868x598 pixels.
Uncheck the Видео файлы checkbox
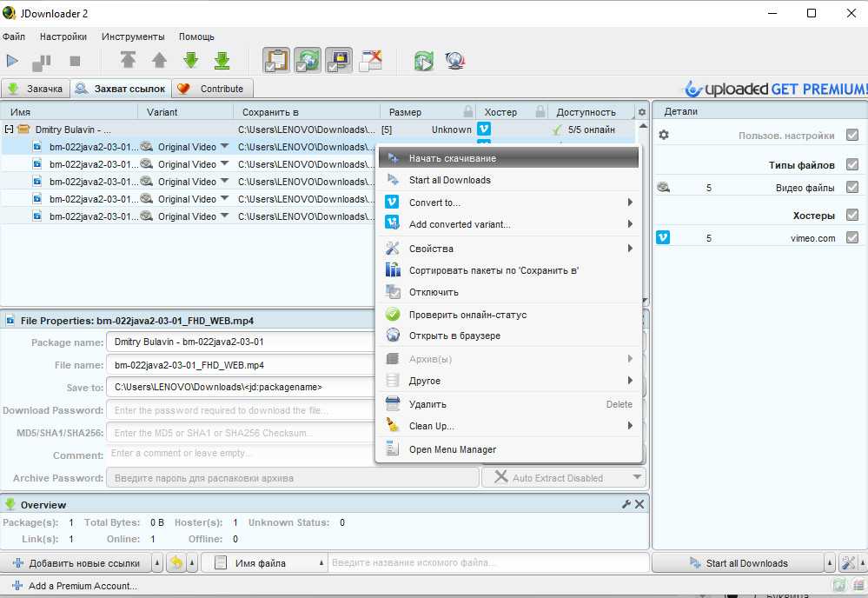pos(851,188)
